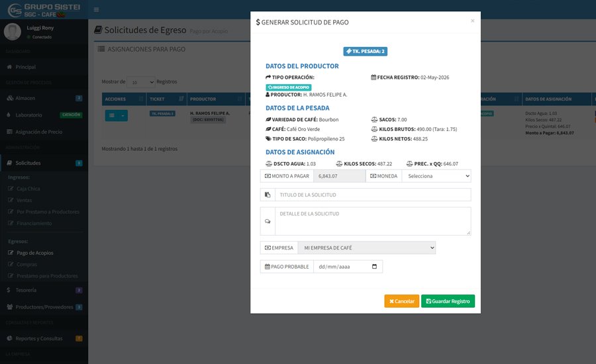Click the Detalle de la Solicitud textarea

point(373,221)
